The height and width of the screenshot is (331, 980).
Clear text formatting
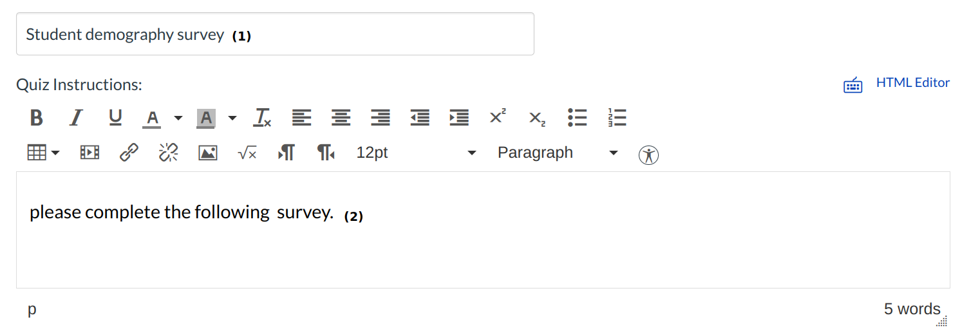pyautogui.click(x=262, y=118)
